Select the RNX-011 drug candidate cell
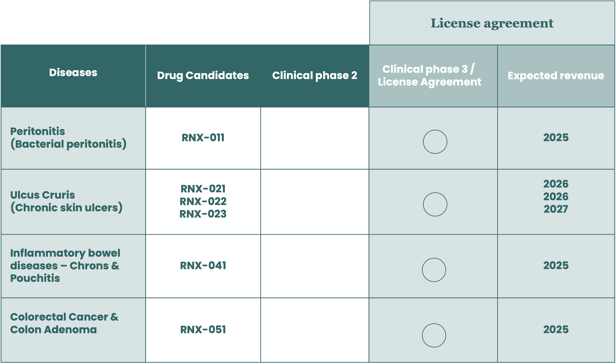This screenshot has width=616, height=364. pyautogui.click(x=203, y=138)
